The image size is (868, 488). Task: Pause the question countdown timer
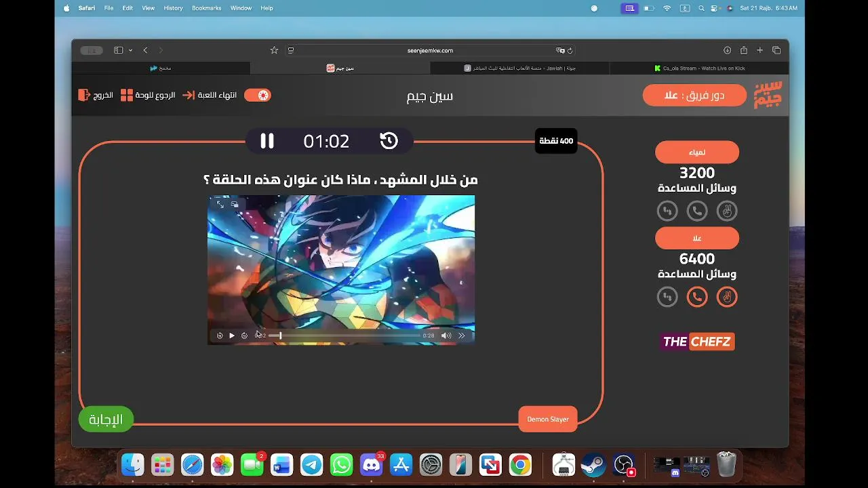pyautogui.click(x=267, y=141)
